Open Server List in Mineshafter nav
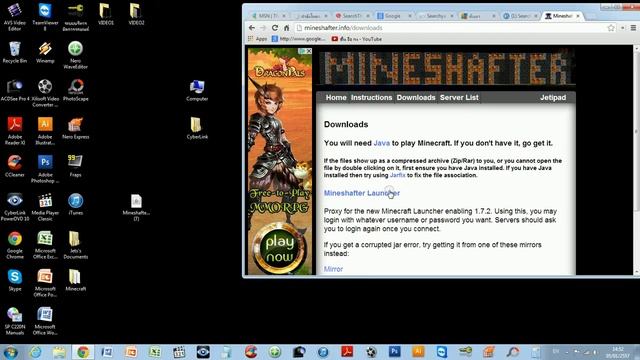This screenshot has height=360, width=640. [459, 98]
